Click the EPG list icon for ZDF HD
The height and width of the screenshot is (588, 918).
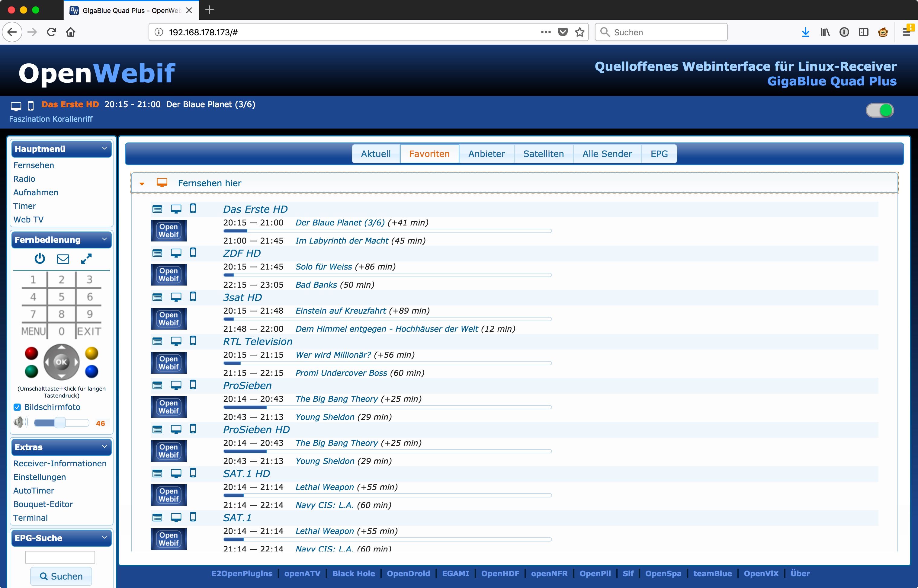pos(157,253)
